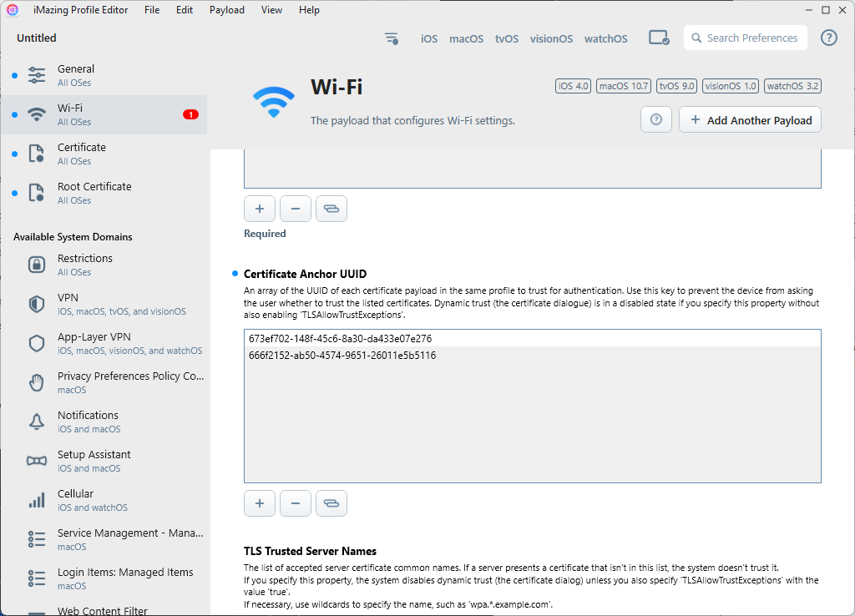This screenshot has width=855, height=616.
Task: Click the Cellular signal bars icon
Action: click(x=37, y=500)
